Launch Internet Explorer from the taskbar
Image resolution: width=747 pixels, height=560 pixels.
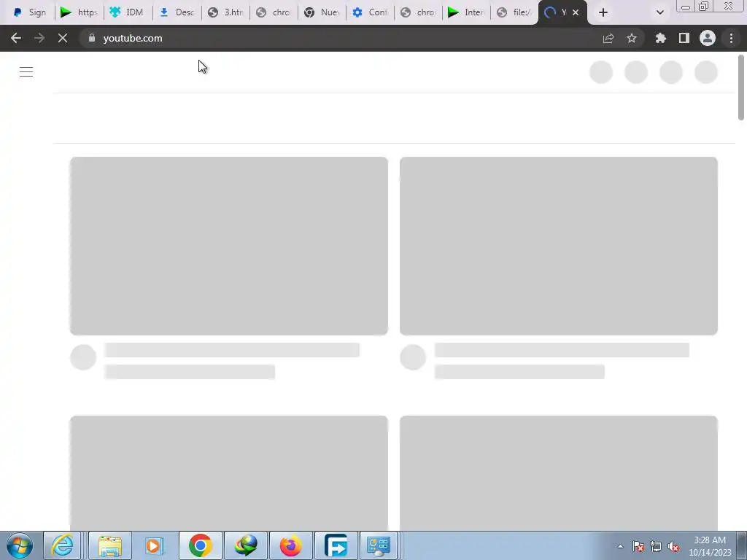point(63,545)
